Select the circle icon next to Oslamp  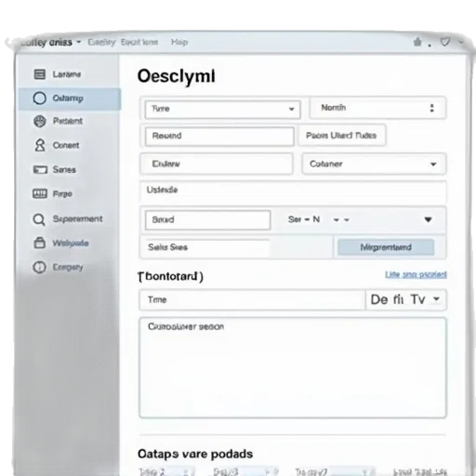tap(39, 99)
